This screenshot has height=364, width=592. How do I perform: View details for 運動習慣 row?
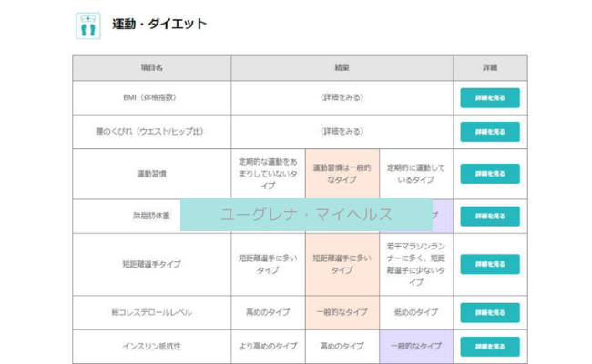(490, 174)
